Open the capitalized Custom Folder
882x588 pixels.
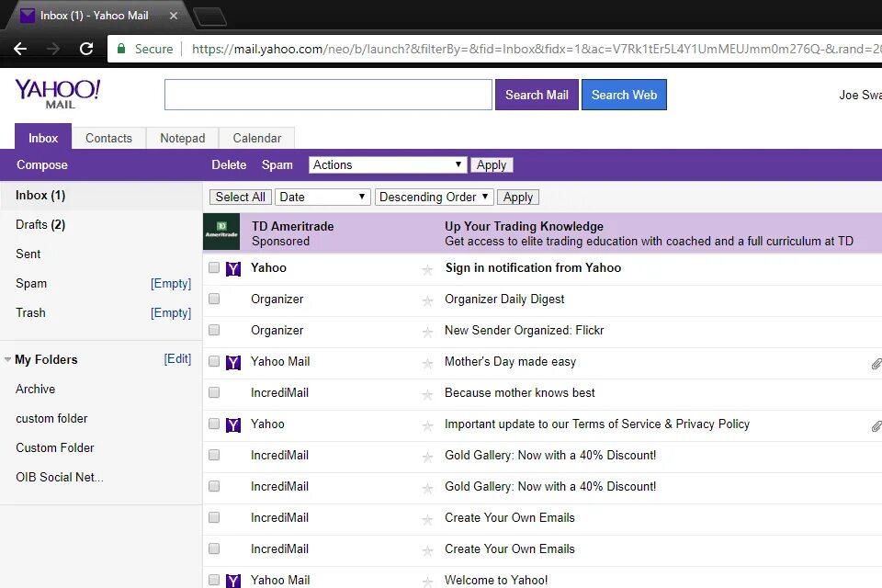click(55, 448)
